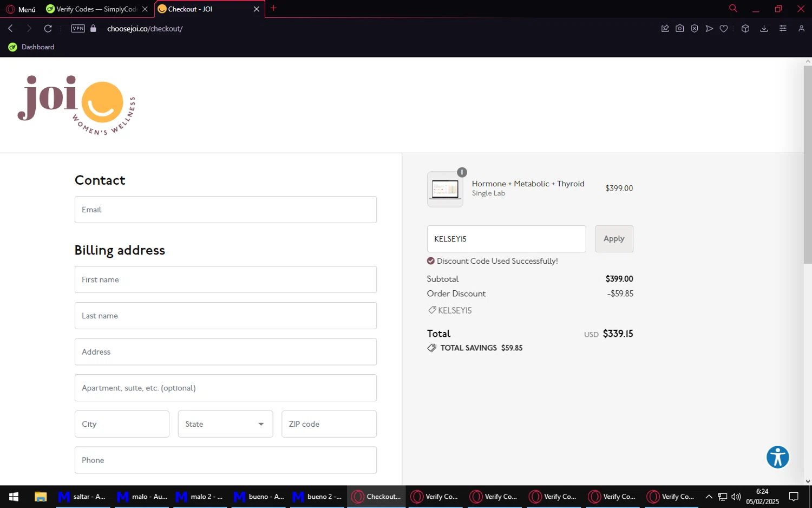Screen dimensions: 812x508
Task: Switch to Verify Codes SimplyCodes tab
Action: point(91,9)
